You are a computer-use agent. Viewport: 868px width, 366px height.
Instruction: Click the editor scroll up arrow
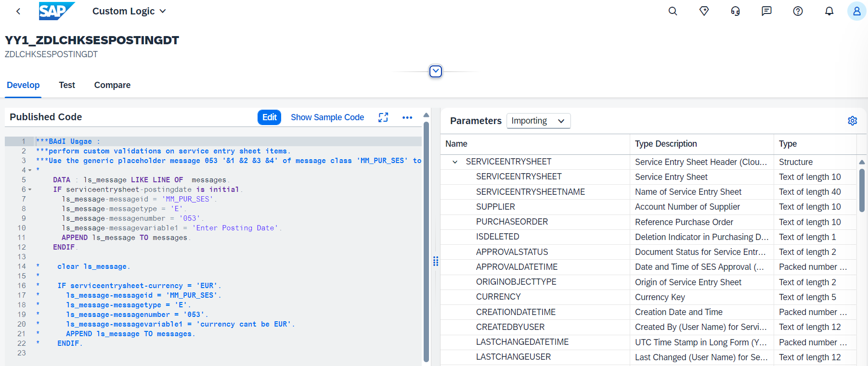(x=426, y=115)
